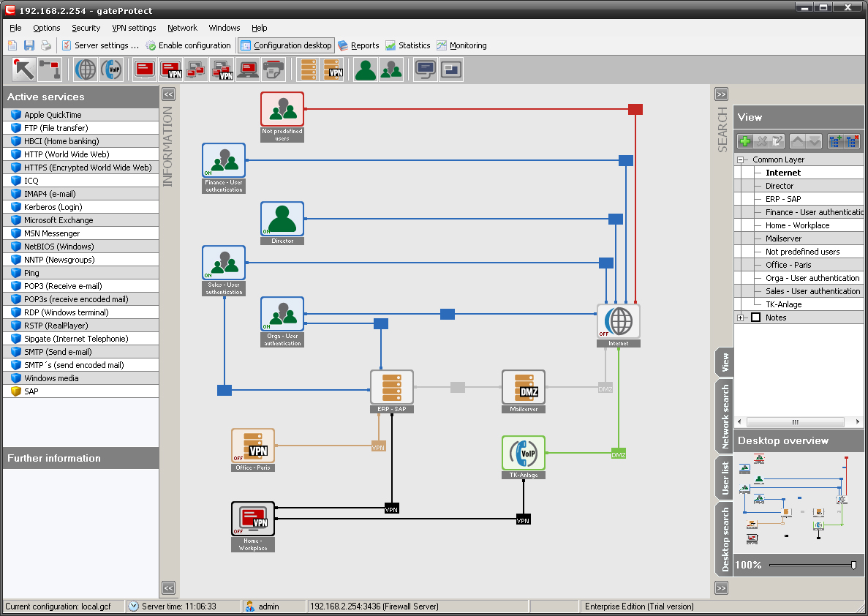Click the delete X icon in View panel
The height and width of the screenshot is (616, 868).
pos(762,141)
